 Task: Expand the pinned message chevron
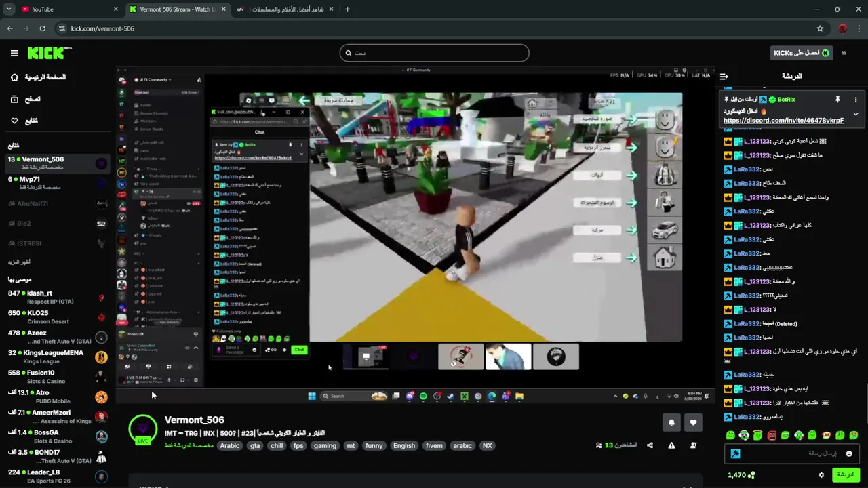(856, 114)
